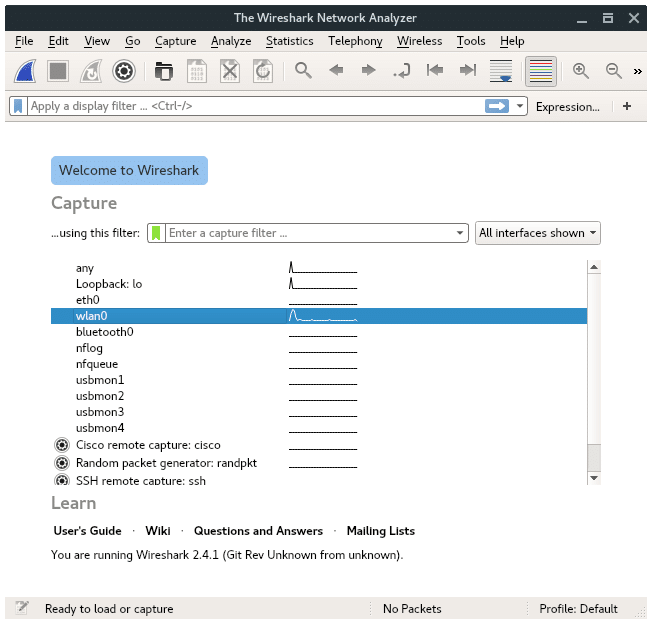Select the any interface
This screenshot has width=656, height=628.
pos(319,268)
